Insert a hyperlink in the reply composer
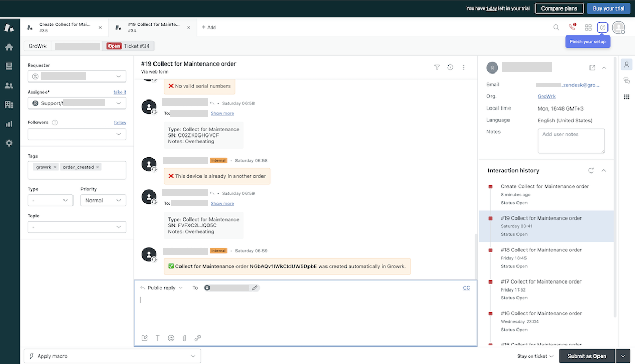The image size is (635, 364). (197, 338)
